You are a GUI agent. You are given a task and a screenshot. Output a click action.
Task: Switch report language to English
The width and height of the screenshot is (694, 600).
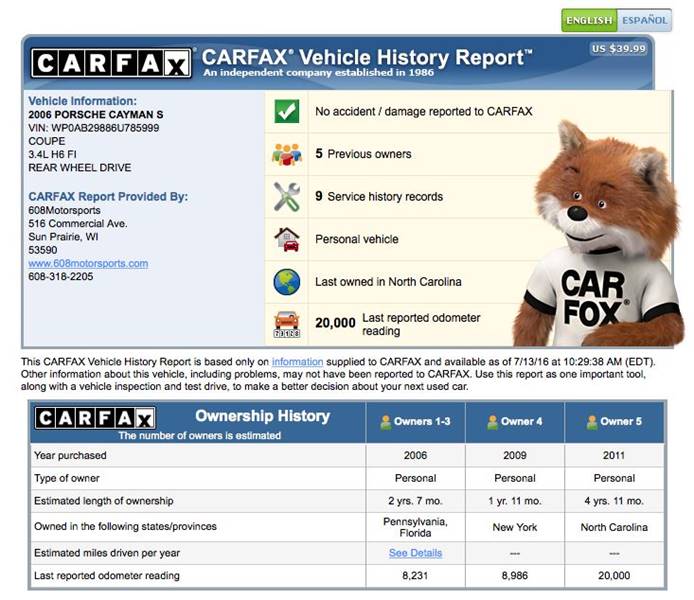point(589,20)
